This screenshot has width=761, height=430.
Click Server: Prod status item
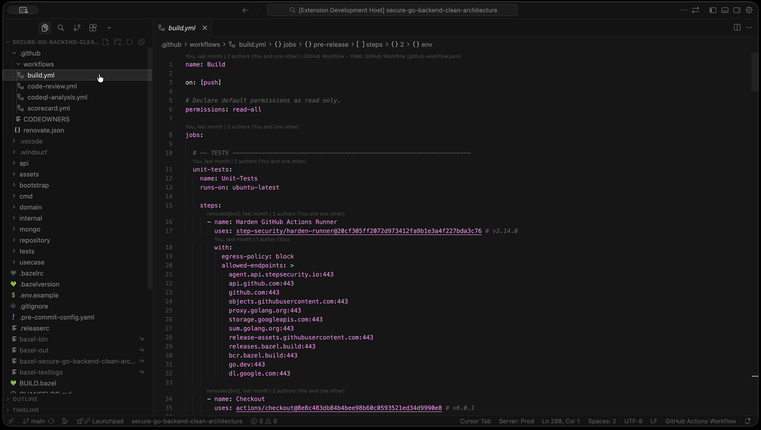tap(516, 421)
